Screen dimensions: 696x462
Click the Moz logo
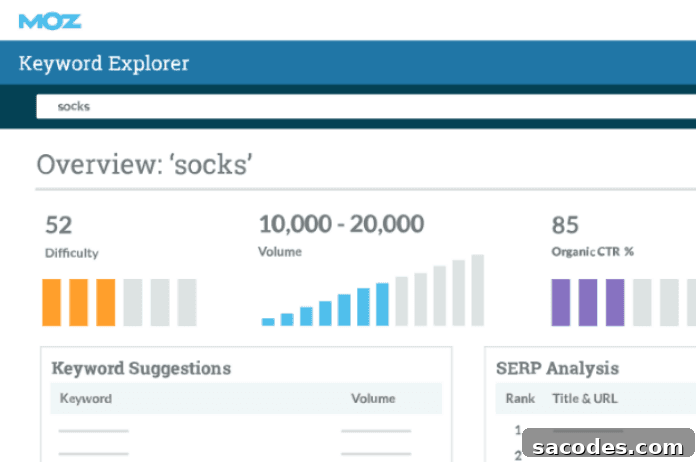(x=50, y=21)
